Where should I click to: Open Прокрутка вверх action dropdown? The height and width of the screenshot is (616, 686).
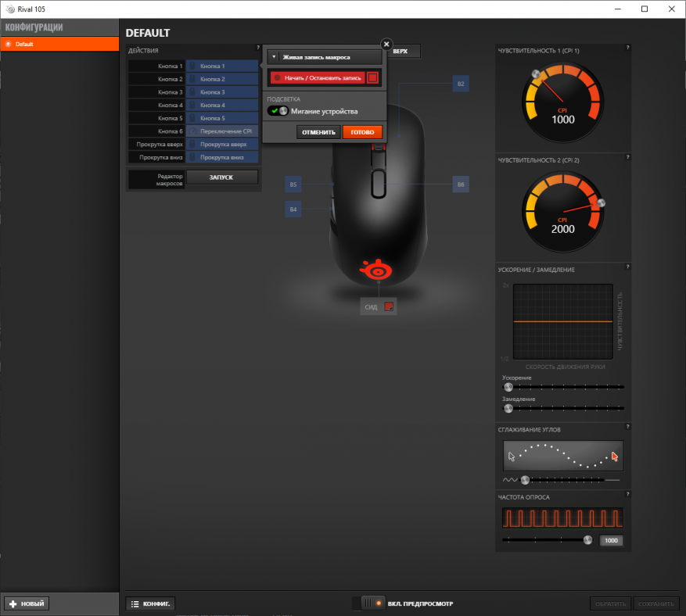pyautogui.click(x=222, y=145)
